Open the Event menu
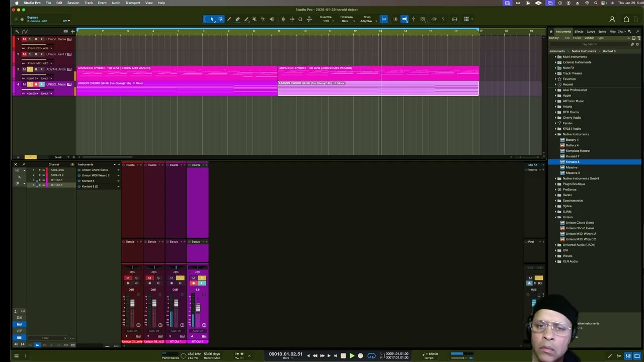The width and height of the screenshot is (644, 362). (102, 3)
